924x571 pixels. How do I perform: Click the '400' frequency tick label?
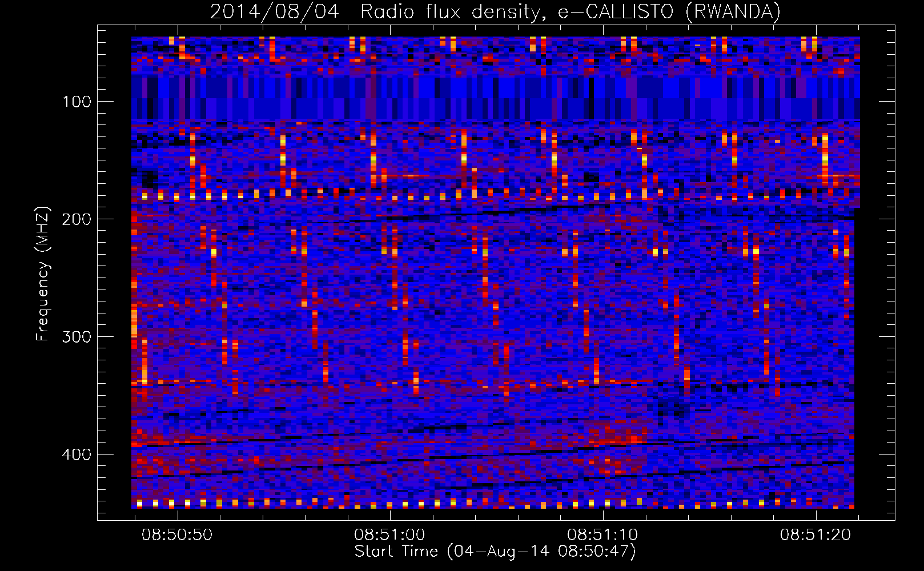pyautogui.click(x=77, y=454)
